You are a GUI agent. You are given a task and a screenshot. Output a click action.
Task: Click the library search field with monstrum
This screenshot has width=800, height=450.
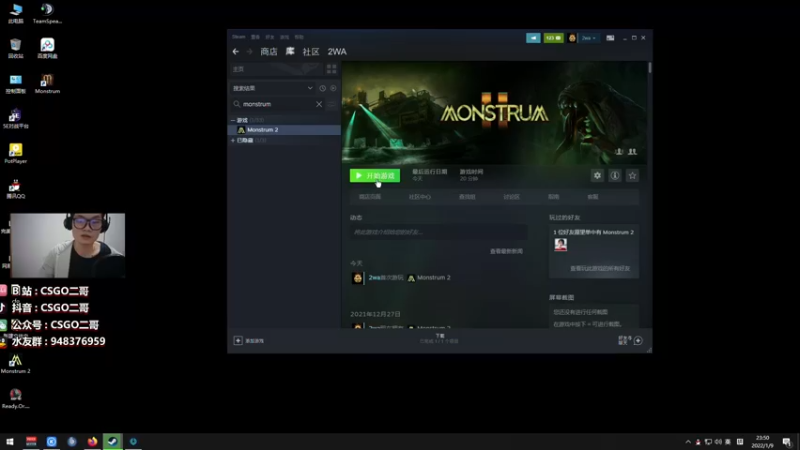278,104
